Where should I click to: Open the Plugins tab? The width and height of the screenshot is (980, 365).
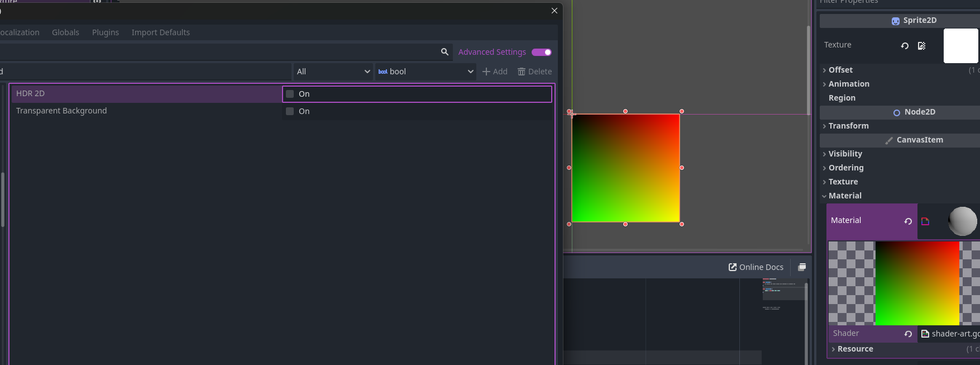pyautogui.click(x=106, y=32)
